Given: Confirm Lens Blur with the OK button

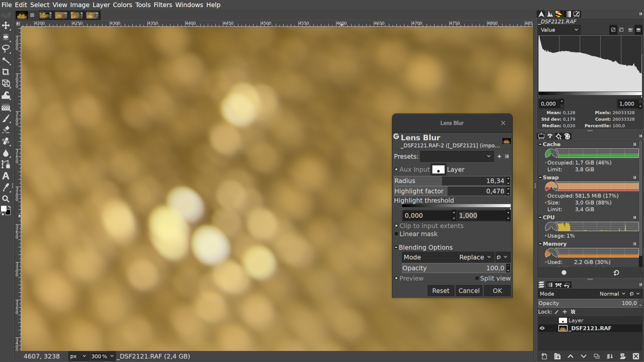Looking at the screenshot, I should pyautogui.click(x=497, y=291).
